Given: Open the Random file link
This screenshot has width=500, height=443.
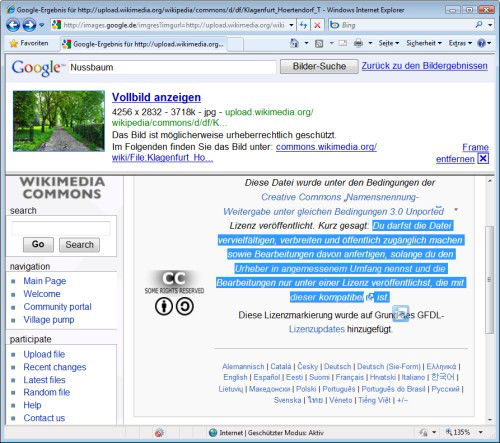Looking at the screenshot, I should click(x=47, y=392).
